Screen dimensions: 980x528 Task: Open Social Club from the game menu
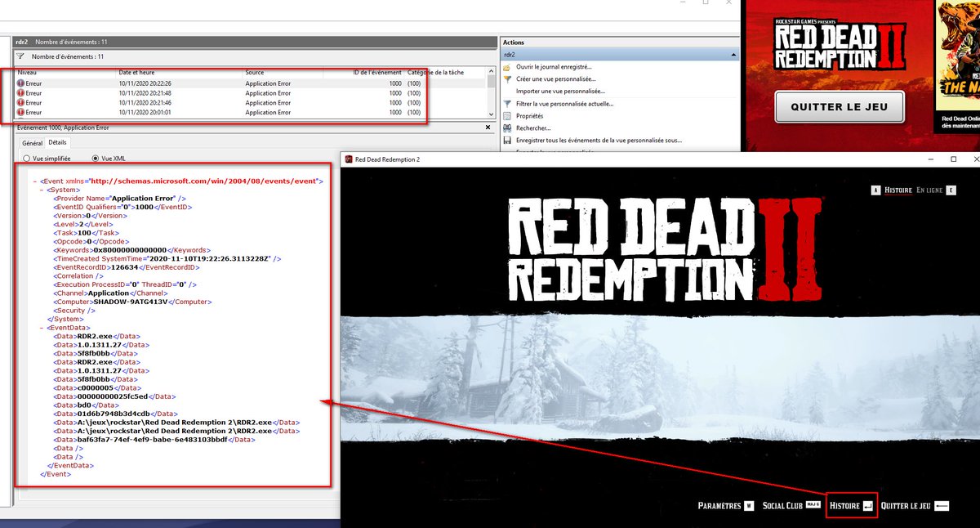[x=782, y=506]
